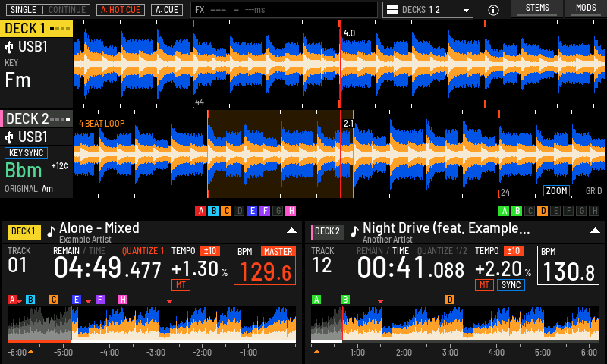
Task: Select orange hot cue C in center row
Action: click(226, 211)
